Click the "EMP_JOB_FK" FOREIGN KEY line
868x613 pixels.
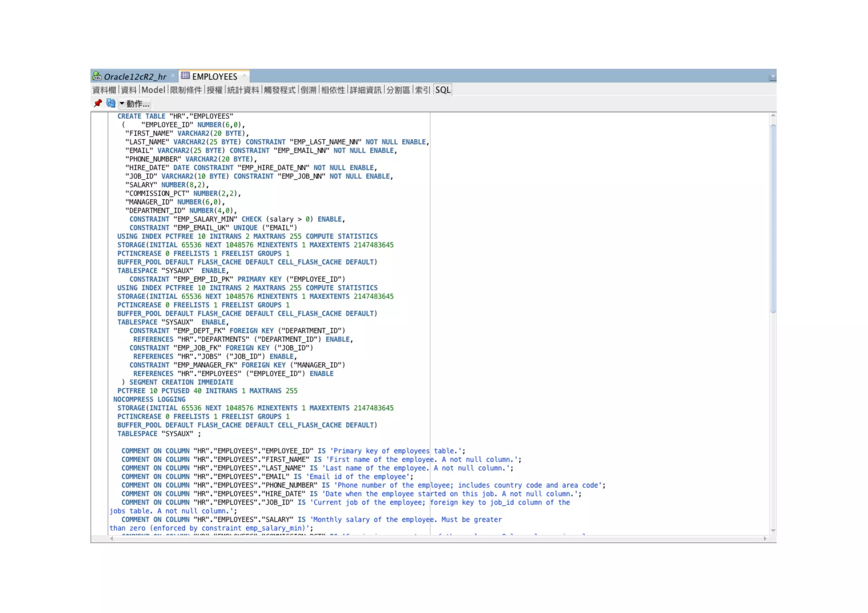tap(221, 348)
